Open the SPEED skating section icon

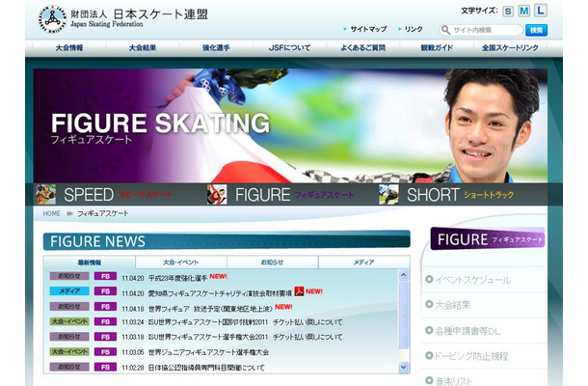click(45, 194)
